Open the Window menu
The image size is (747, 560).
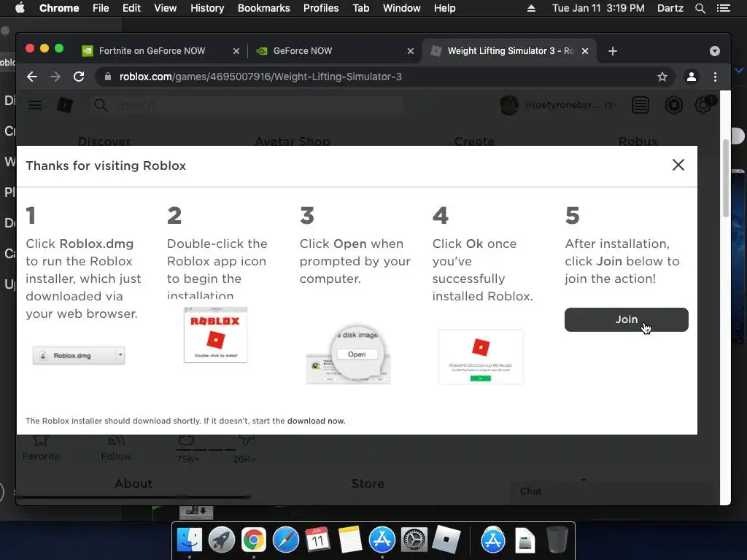tap(402, 8)
